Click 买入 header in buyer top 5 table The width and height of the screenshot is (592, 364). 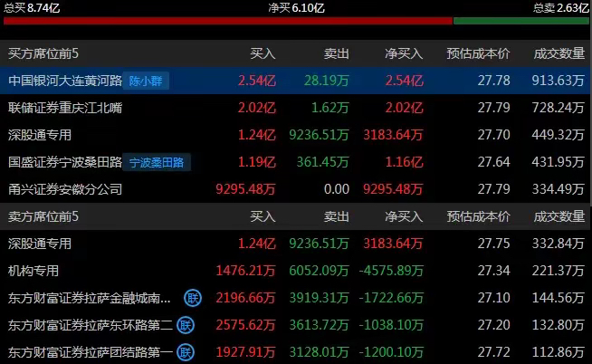tap(263, 53)
